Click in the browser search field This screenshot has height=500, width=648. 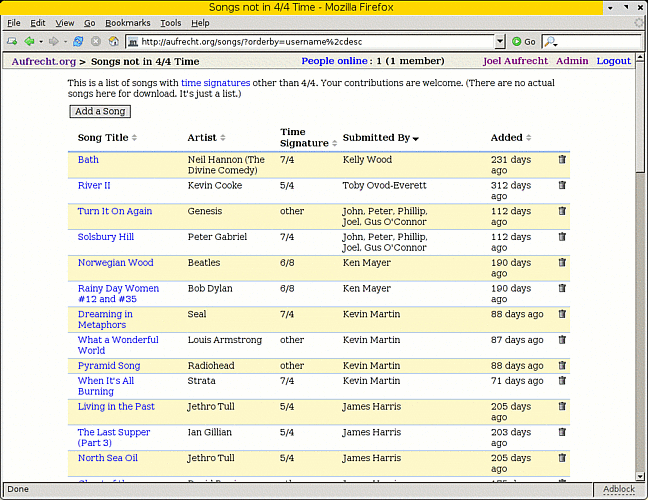coord(595,42)
